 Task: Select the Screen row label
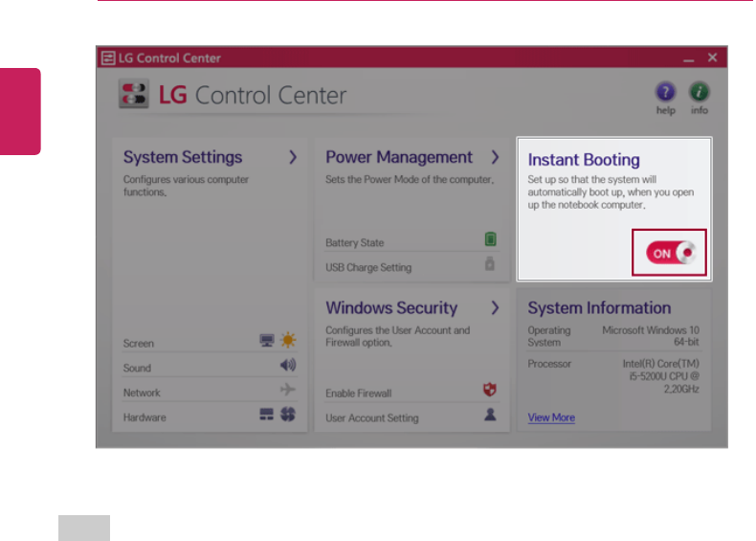(x=139, y=344)
